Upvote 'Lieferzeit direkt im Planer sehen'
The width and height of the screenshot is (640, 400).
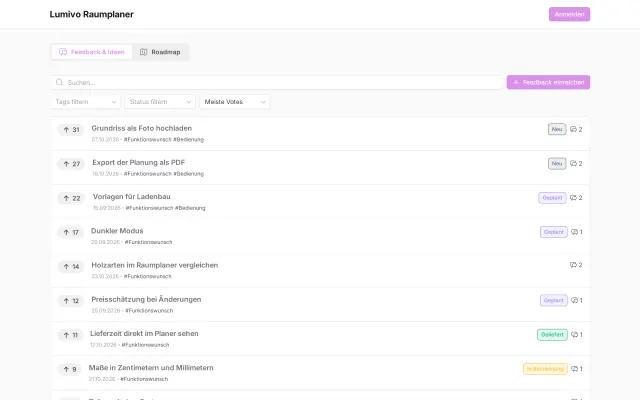[x=70, y=335]
